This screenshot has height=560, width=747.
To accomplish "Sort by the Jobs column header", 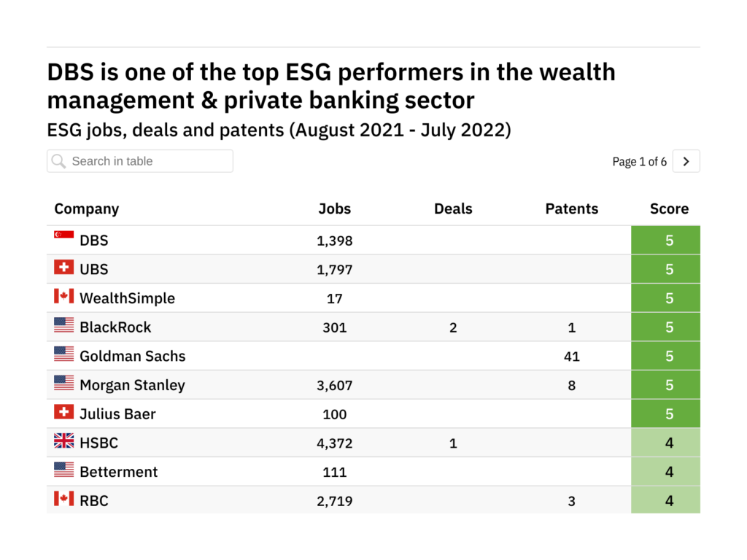I will point(334,209).
